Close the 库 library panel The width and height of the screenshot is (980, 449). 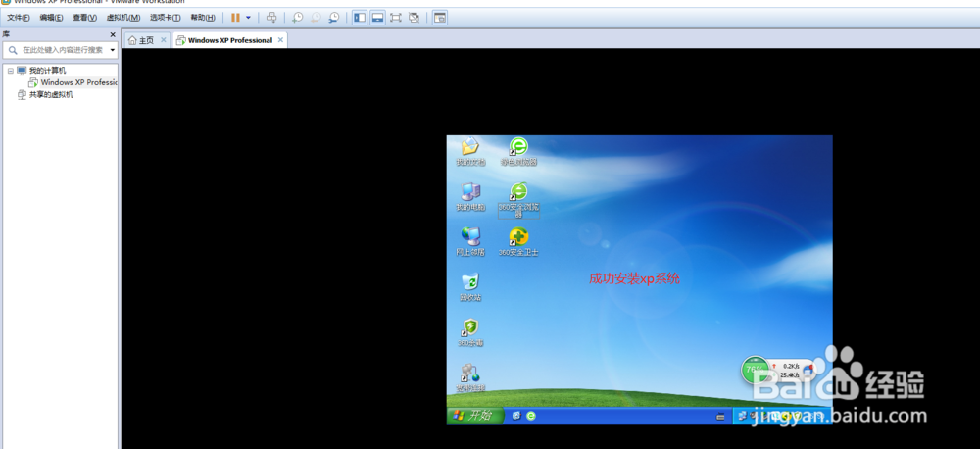tap(113, 35)
